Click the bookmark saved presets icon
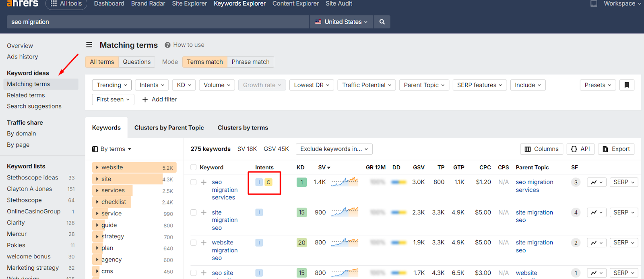This screenshot has height=279, width=644. pyautogui.click(x=627, y=85)
